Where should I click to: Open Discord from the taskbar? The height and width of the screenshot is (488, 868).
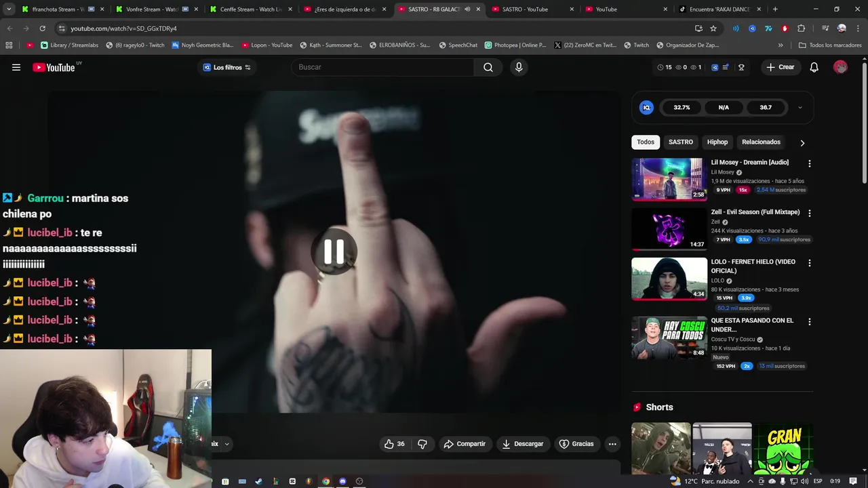(x=342, y=481)
